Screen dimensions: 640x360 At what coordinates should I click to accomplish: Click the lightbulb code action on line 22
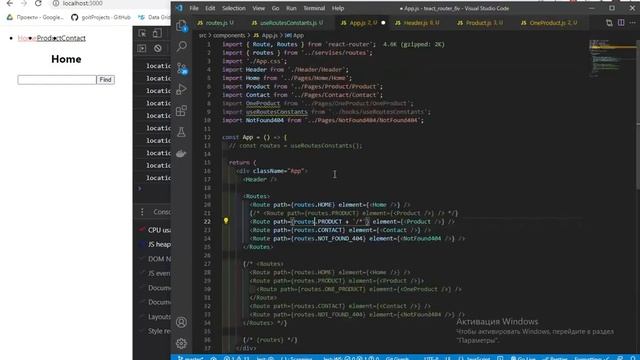tap(226, 221)
